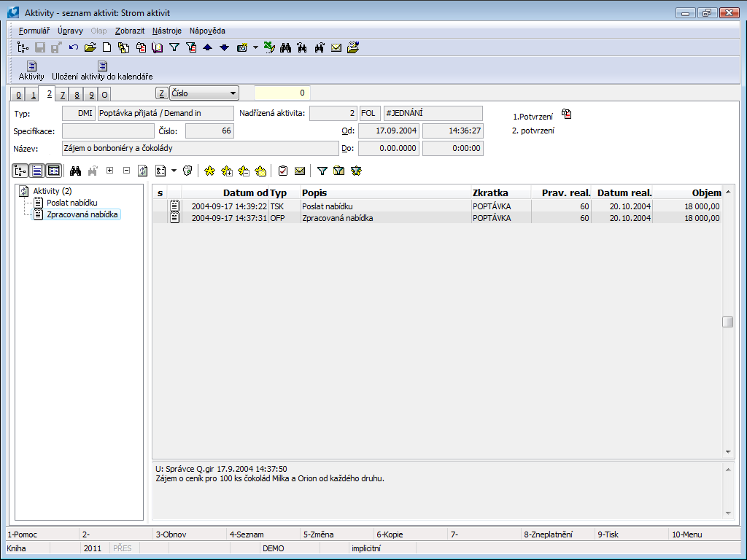
Task: Click the first yellow star icon
Action: point(209,171)
